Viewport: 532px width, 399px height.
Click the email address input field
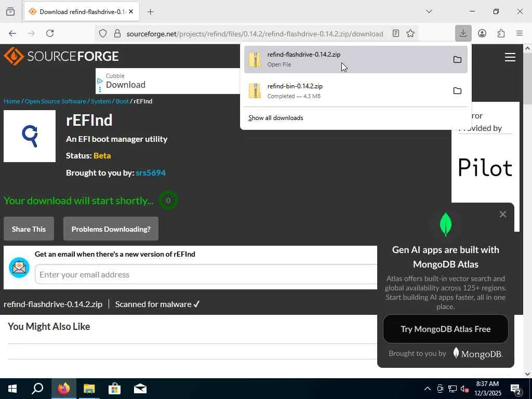(x=206, y=274)
